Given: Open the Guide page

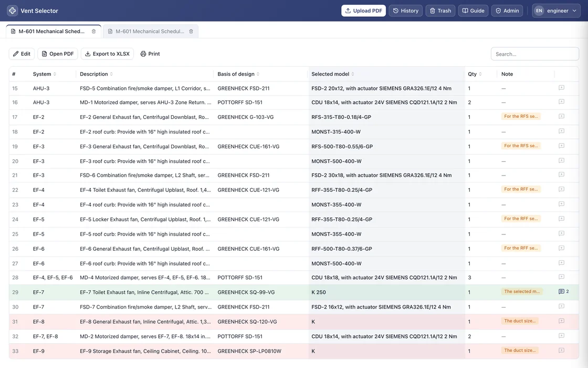Looking at the screenshot, I should tap(473, 11).
